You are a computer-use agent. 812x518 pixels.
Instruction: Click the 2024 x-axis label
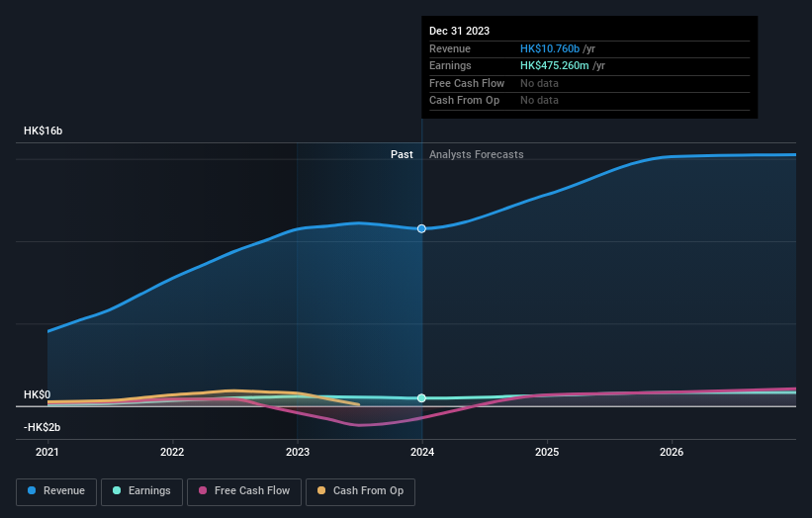[422, 453]
